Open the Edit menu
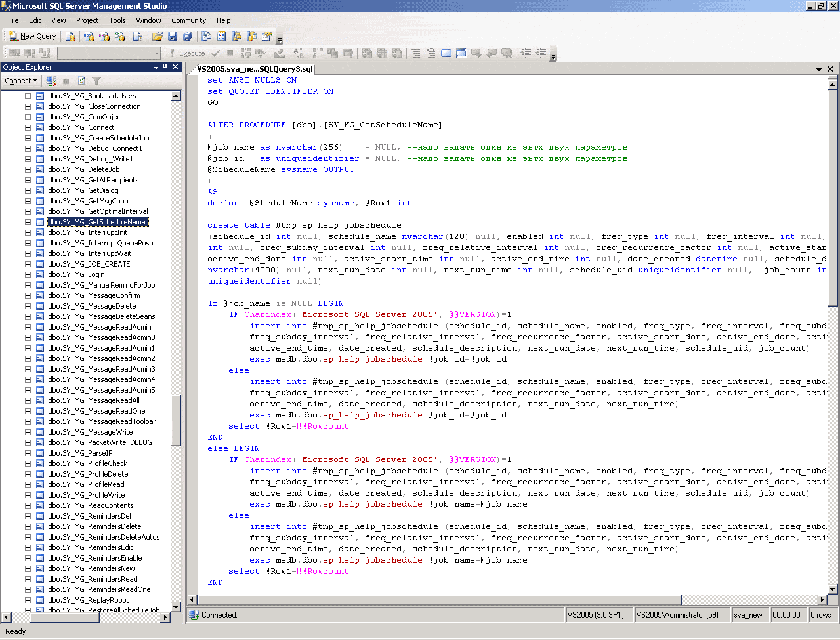Screen dimensions: 840x640 pyautogui.click(x=35, y=20)
